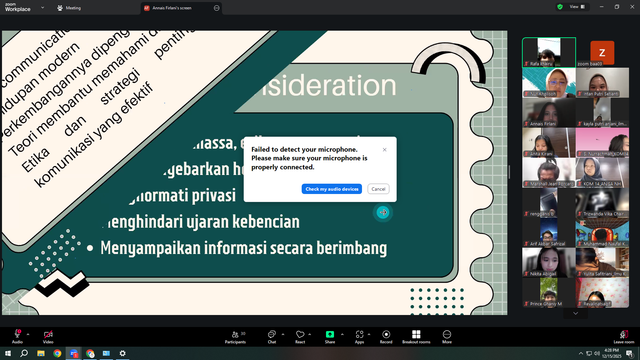640x360 pixels.
Task: Close the microphone error dialog with X
Action: 384,150
